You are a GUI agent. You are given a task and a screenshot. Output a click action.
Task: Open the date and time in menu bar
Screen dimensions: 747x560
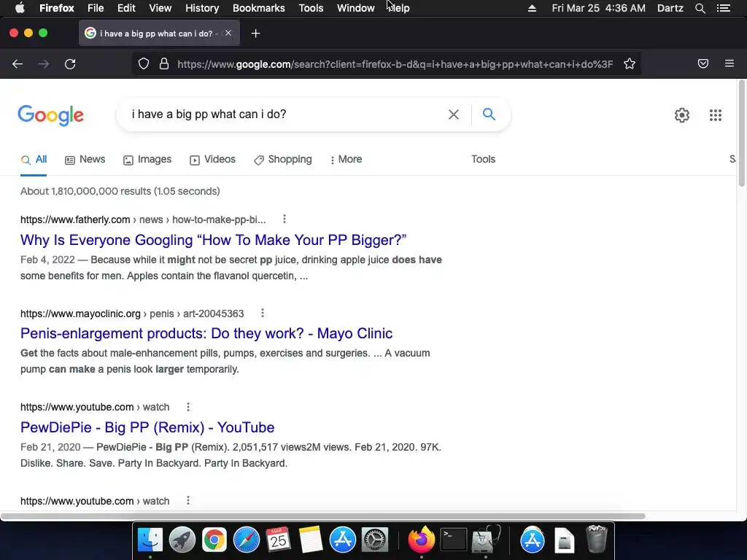click(598, 8)
